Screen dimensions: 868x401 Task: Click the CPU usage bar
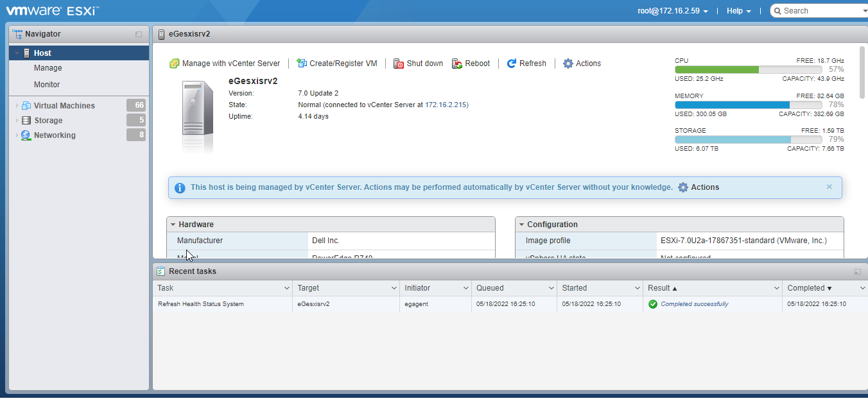pos(749,69)
